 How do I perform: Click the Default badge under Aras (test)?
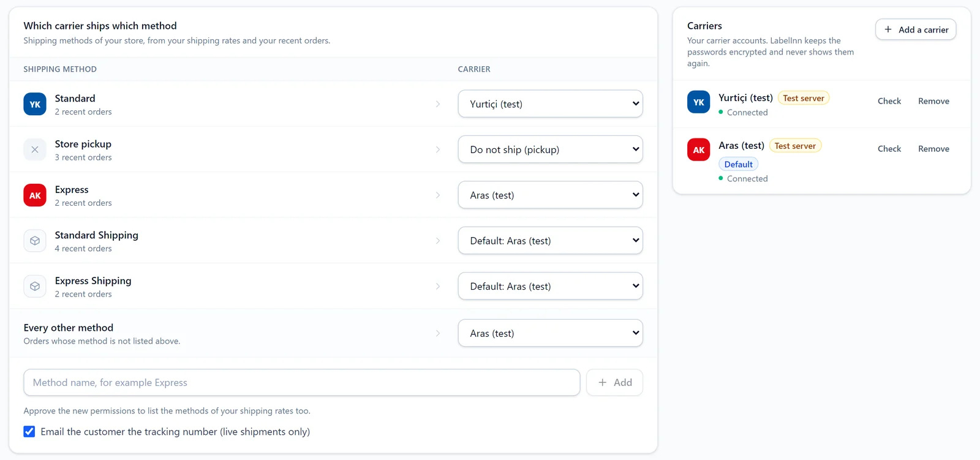coord(738,164)
